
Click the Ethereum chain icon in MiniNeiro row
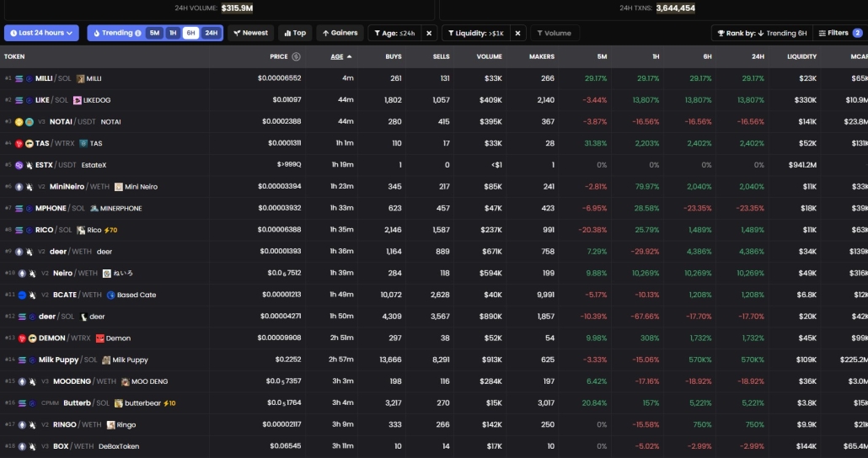(19, 187)
